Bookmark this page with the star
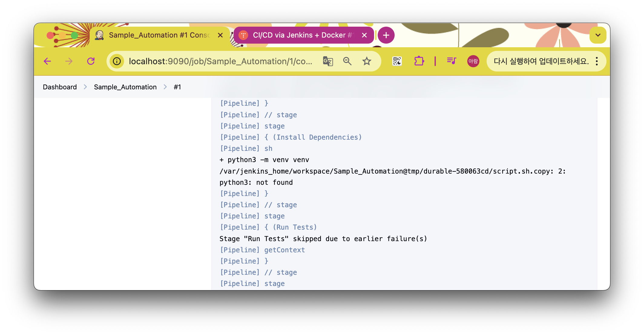Image resolution: width=644 pixels, height=335 pixels. click(367, 61)
